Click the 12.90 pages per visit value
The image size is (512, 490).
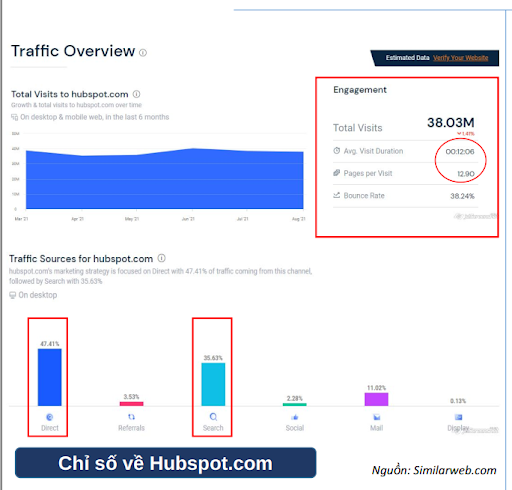pyautogui.click(x=466, y=174)
